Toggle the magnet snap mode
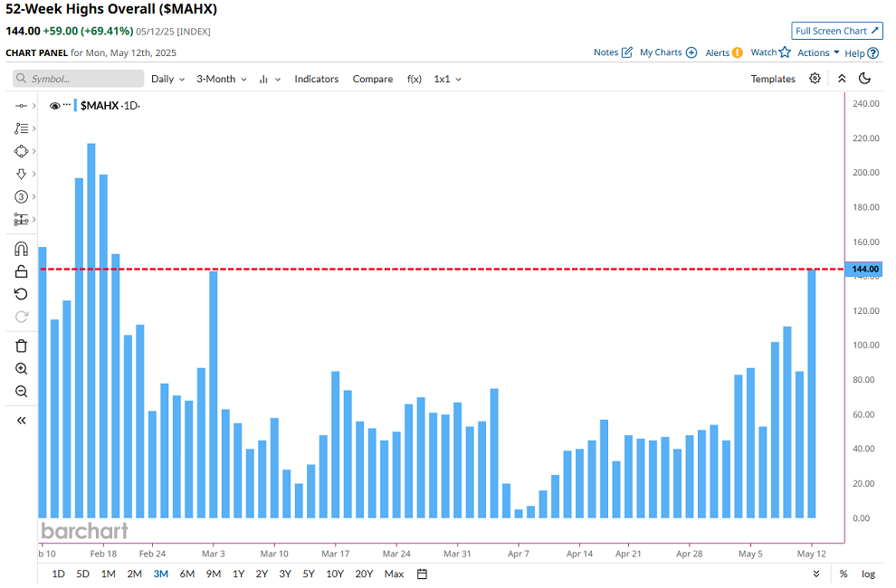This screenshot has width=896, height=588. point(22,249)
